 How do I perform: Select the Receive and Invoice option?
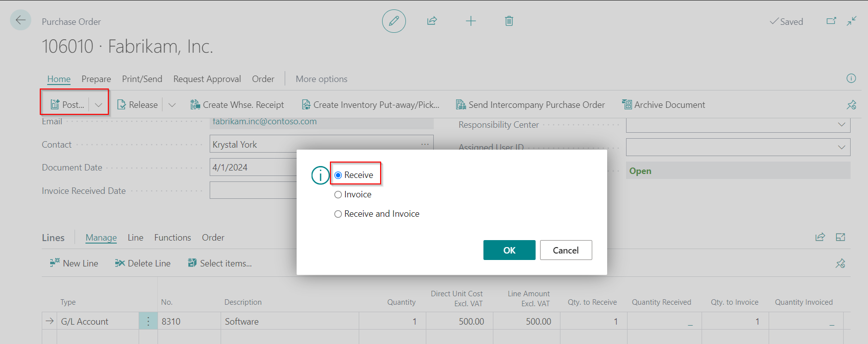click(338, 214)
